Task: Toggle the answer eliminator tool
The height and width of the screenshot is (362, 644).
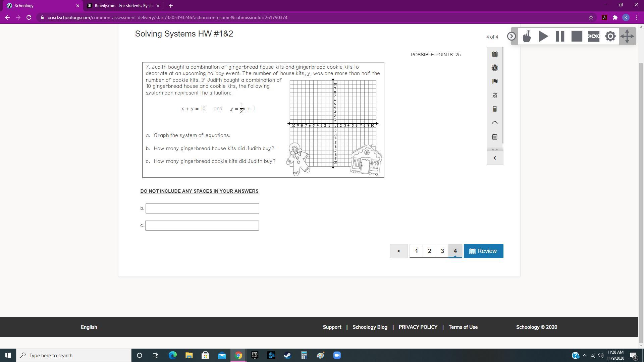Action: [495, 95]
